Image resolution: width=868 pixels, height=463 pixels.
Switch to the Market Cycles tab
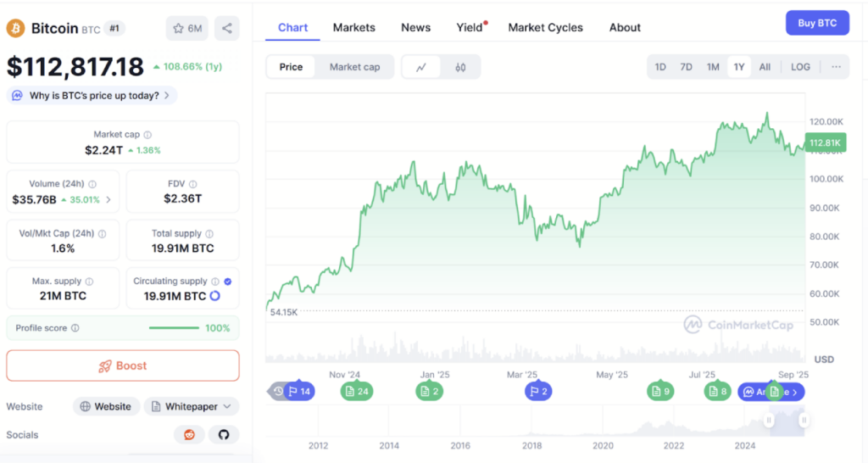(545, 27)
